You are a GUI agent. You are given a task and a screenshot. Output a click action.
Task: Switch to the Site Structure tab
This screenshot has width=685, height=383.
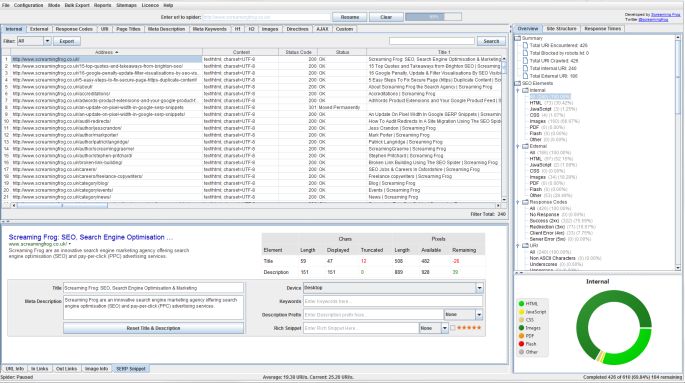point(561,28)
